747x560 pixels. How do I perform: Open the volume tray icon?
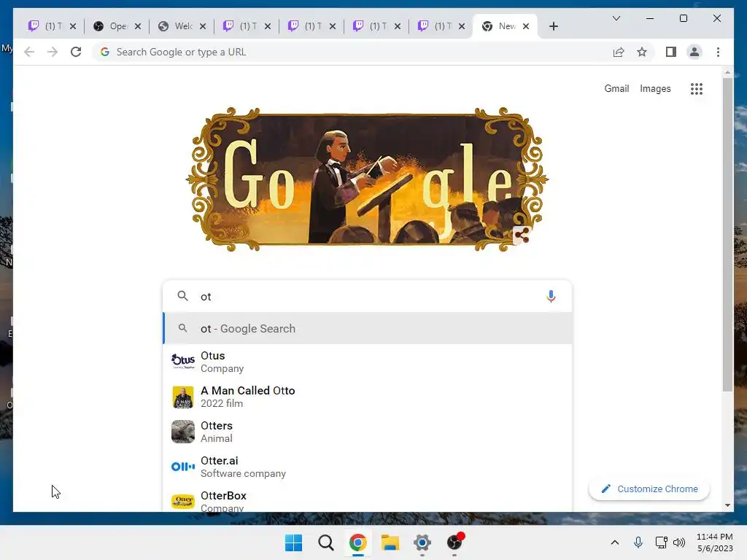[679, 542]
